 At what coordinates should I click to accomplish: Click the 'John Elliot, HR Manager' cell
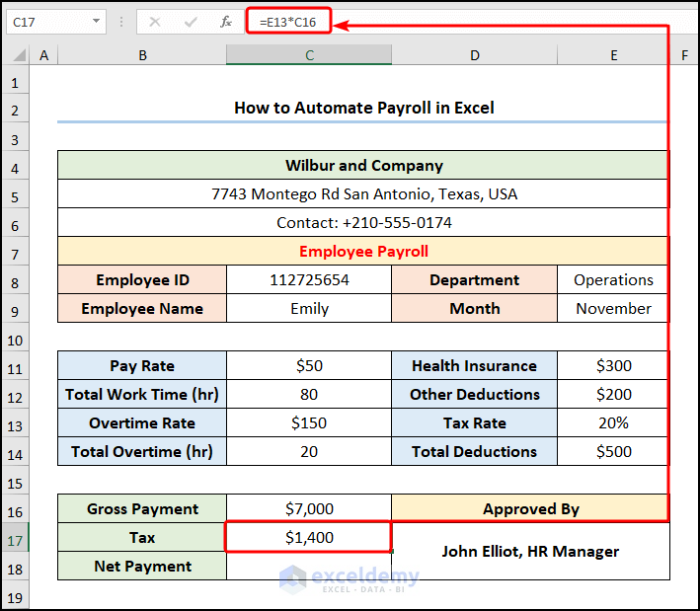(x=530, y=551)
